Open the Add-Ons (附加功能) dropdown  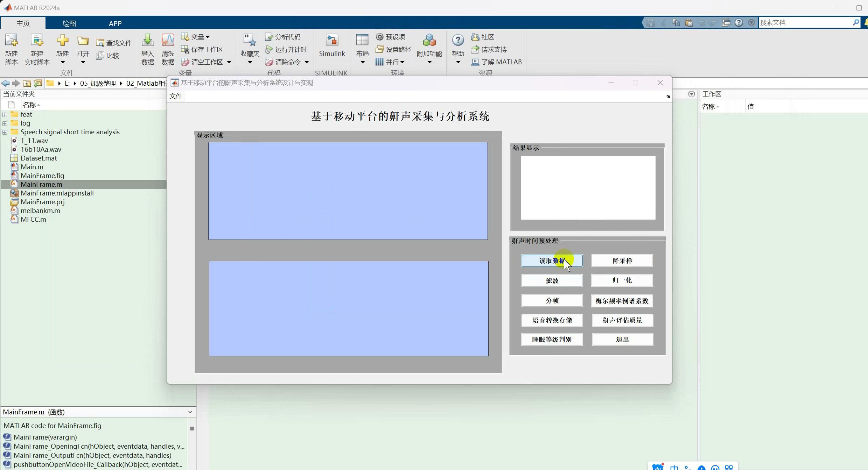(429, 62)
